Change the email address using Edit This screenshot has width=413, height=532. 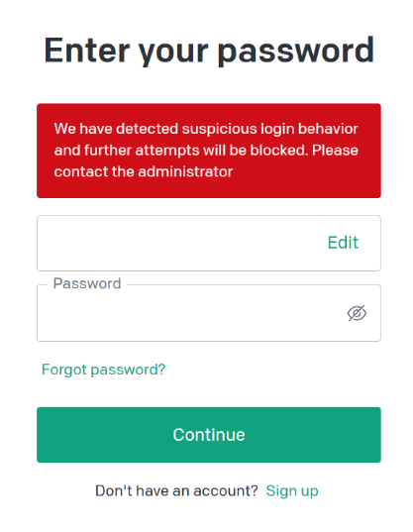coord(343,243)
